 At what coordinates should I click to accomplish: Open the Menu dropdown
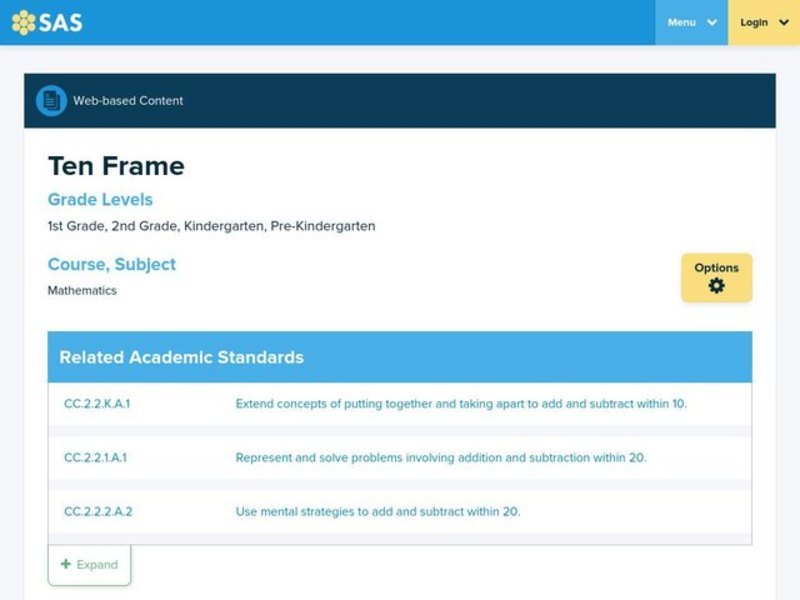(692, 22)
